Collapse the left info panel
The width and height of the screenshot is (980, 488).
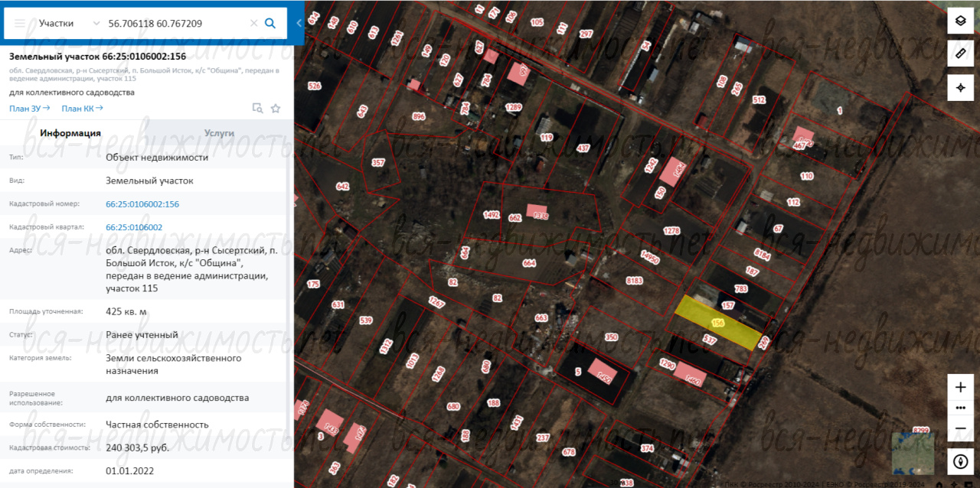tap(299, 23)
